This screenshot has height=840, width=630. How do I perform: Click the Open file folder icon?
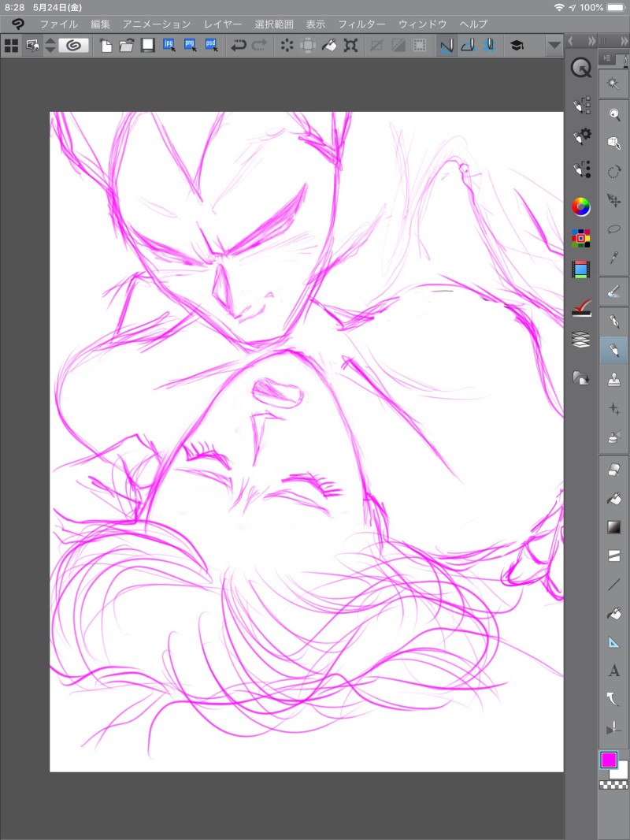coord(127,46)
